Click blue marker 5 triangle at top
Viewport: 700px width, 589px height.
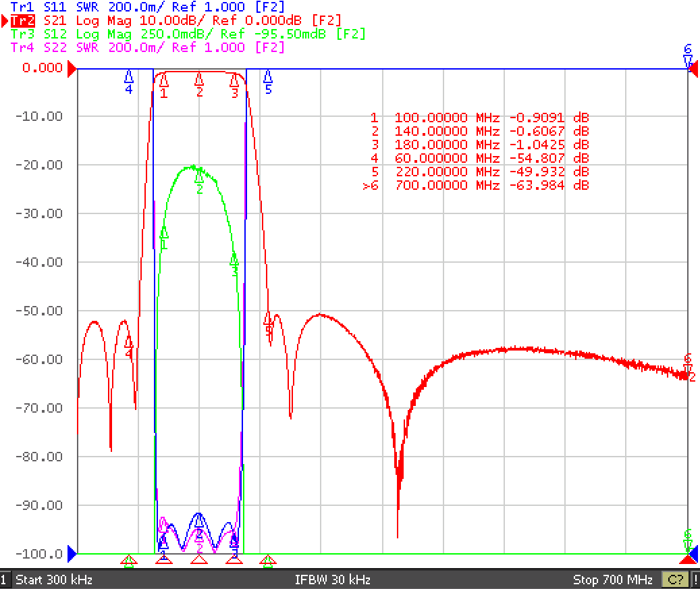pyautogui.click(x=268, y=76)
